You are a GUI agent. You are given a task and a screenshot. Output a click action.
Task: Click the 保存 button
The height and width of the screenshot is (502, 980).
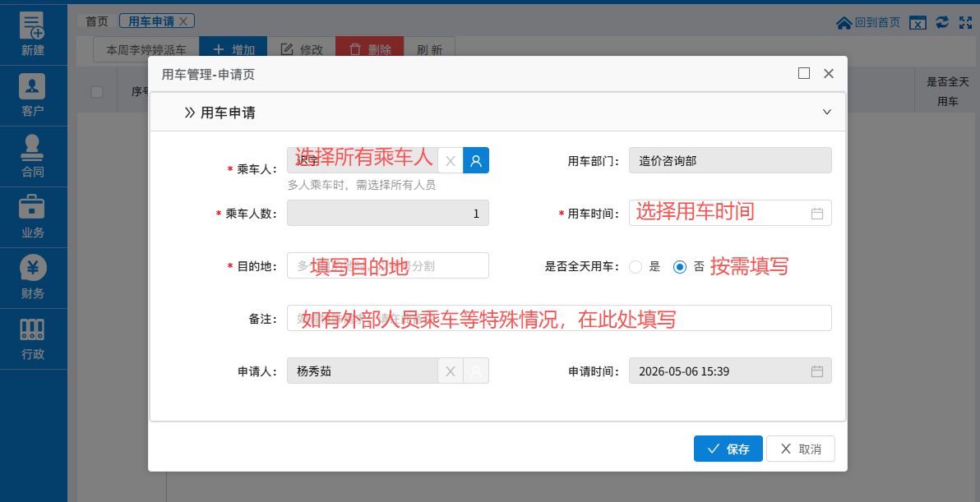[728, 449]
